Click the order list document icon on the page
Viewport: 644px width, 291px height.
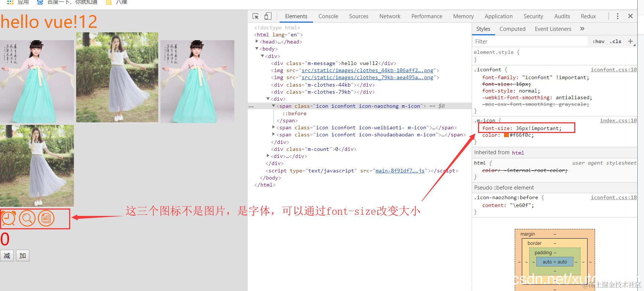pyautogui.click(x=46, y=218)
